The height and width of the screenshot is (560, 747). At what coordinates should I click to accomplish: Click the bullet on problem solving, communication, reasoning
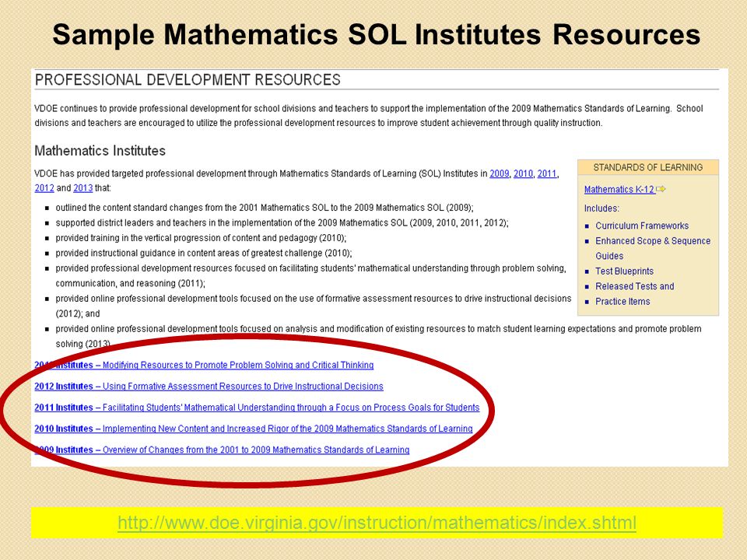(x=310, y=275)
